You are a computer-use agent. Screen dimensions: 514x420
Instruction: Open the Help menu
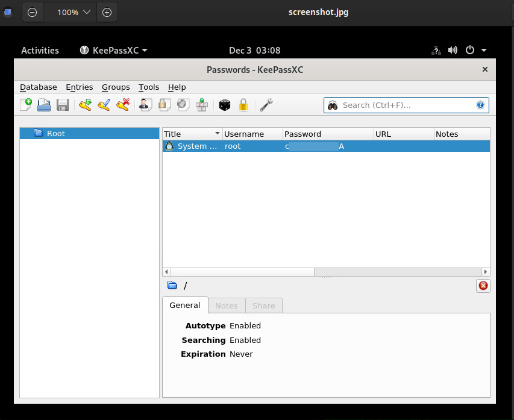coord(177,87)
